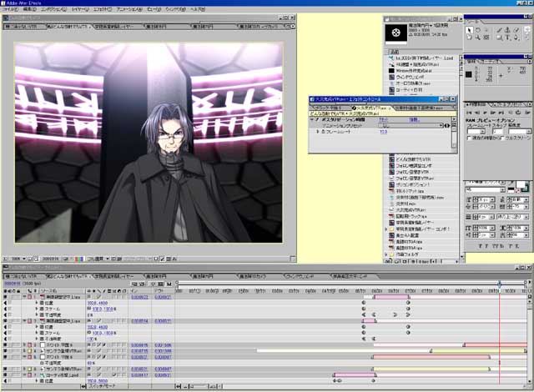Collapse timeline layer 1 properties
The height and width of the screenshot is (392, 534).
pos(24,297)
